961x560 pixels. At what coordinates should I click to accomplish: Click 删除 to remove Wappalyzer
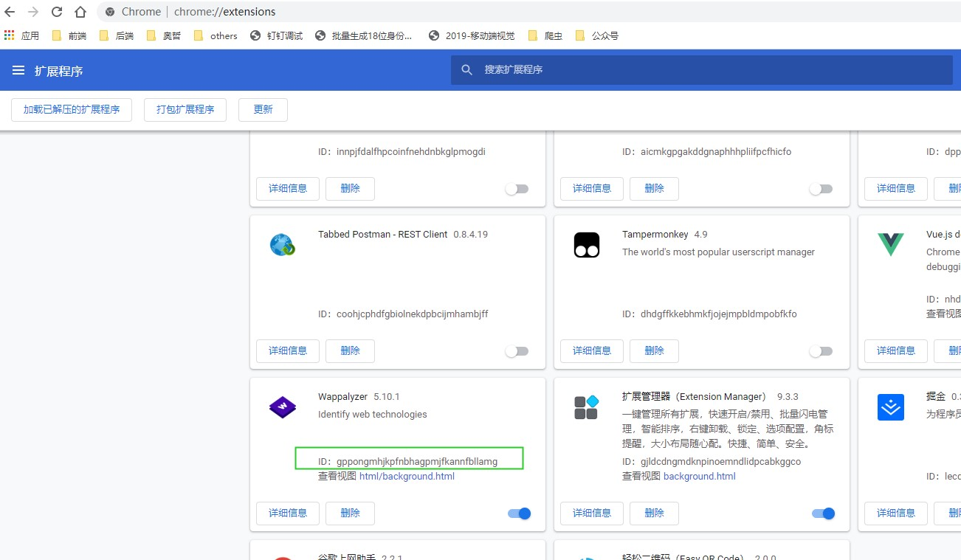coord(350,513)
